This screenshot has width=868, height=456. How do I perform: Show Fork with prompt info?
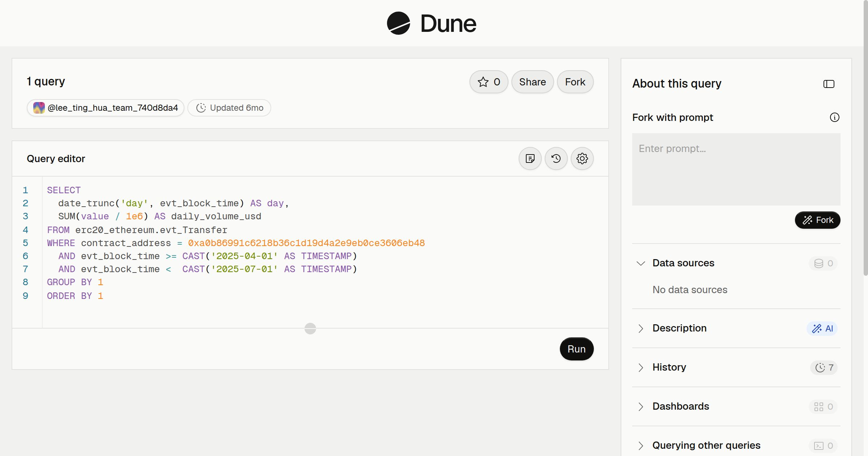coord(834,117)
